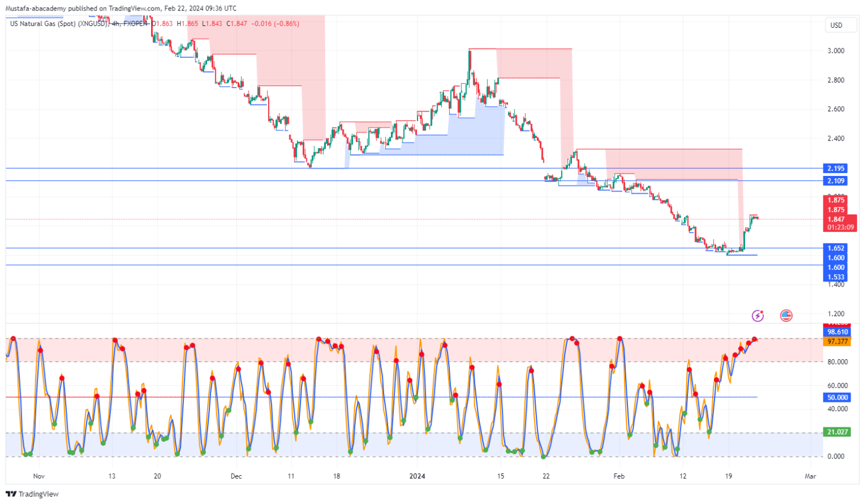Click the Feb label on time axis
The image size is (865, 504).
point(619,476)
